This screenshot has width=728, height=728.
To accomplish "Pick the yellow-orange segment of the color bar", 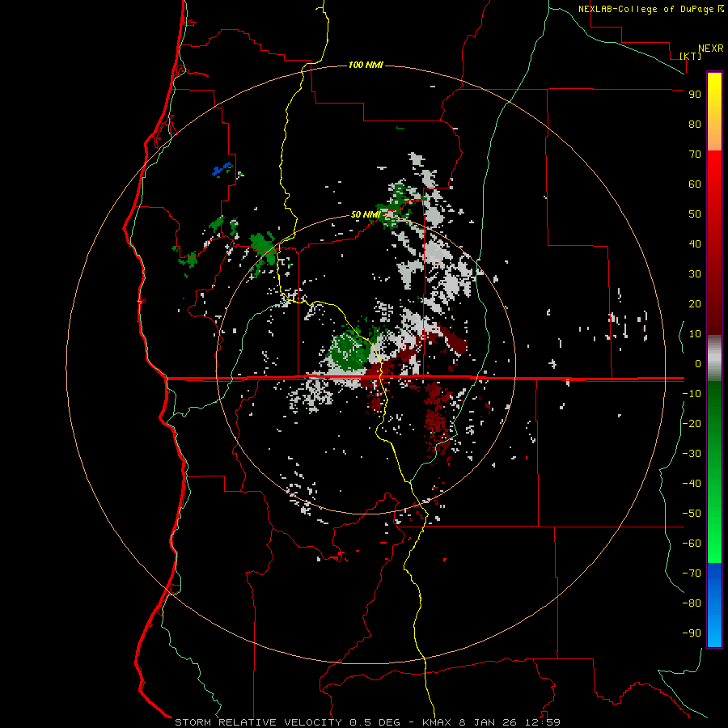I will (x=714, y=112).
